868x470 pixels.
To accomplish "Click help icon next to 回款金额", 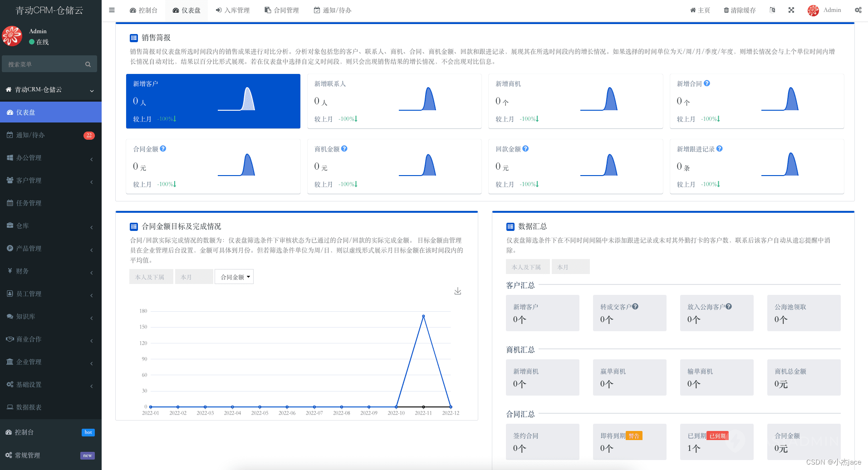I will 525,149.
